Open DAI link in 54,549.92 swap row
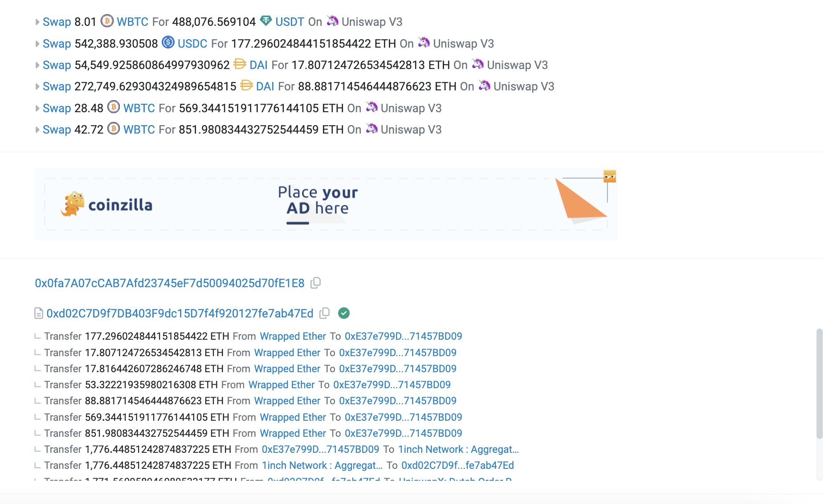Screen dimensions: 833x504 258,65
